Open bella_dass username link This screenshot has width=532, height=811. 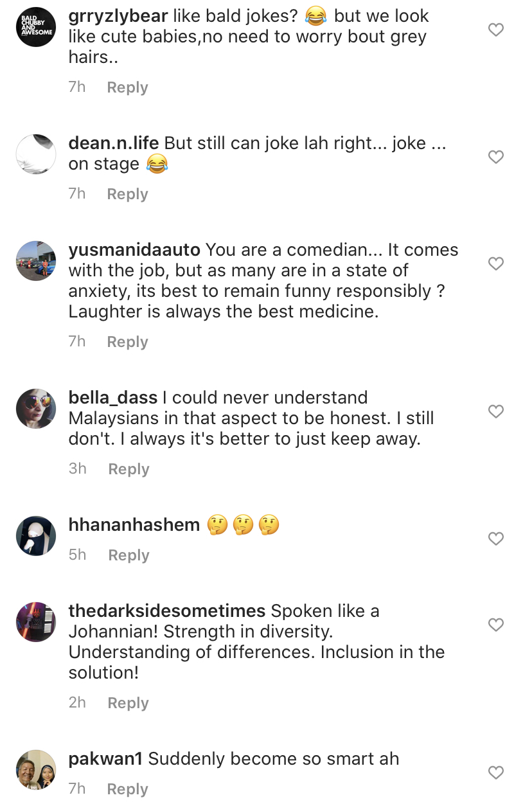pos(113,398)
